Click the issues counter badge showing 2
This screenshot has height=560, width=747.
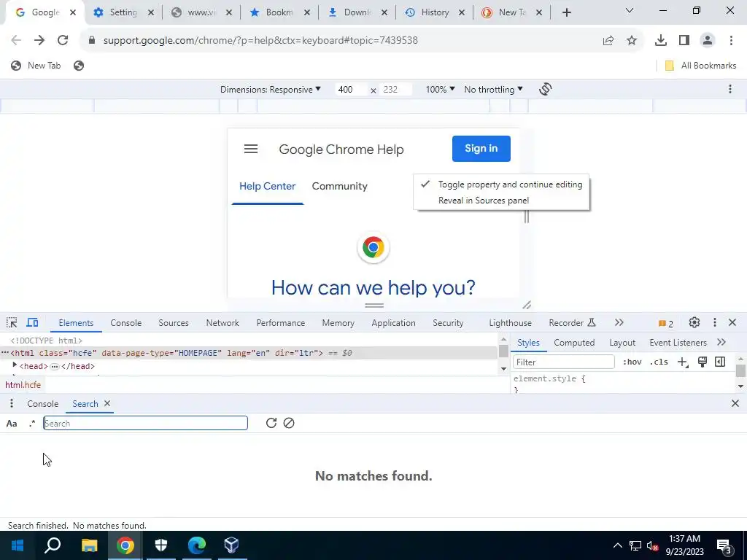tap(665, 323)
